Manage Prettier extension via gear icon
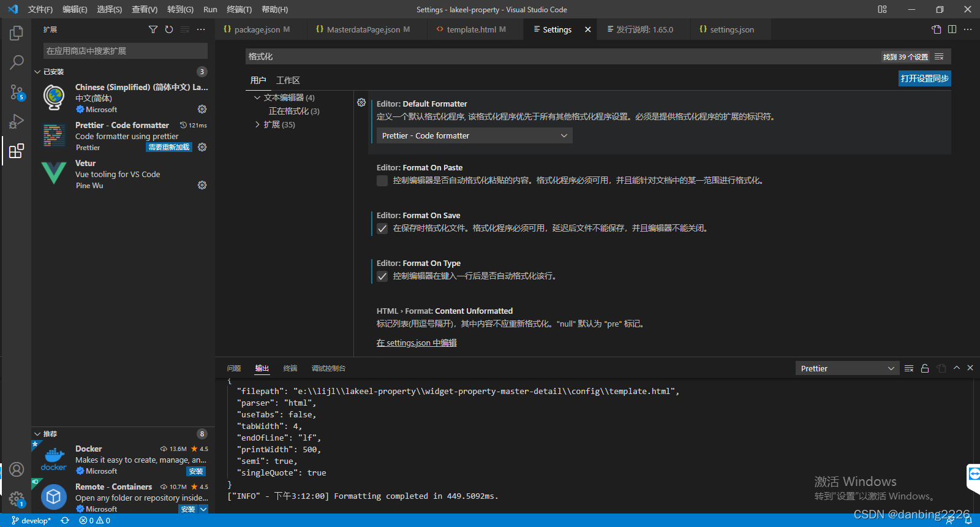The width and height of the screenshot is (980, 527). click(202, 147)
